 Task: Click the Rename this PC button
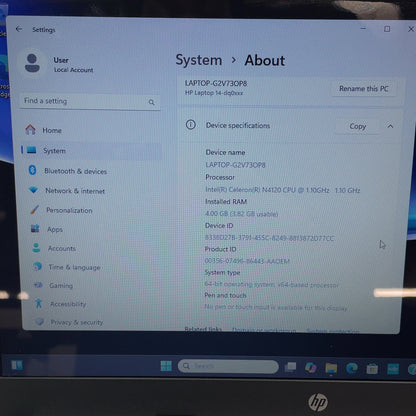(x=364, y=89)
